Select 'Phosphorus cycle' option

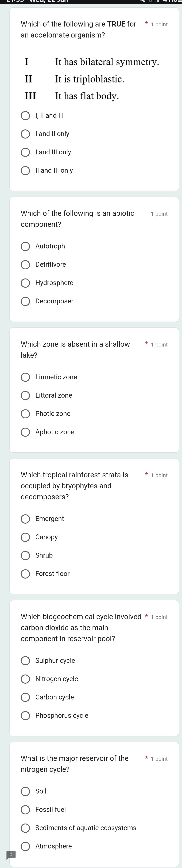(x=25, y=715)
